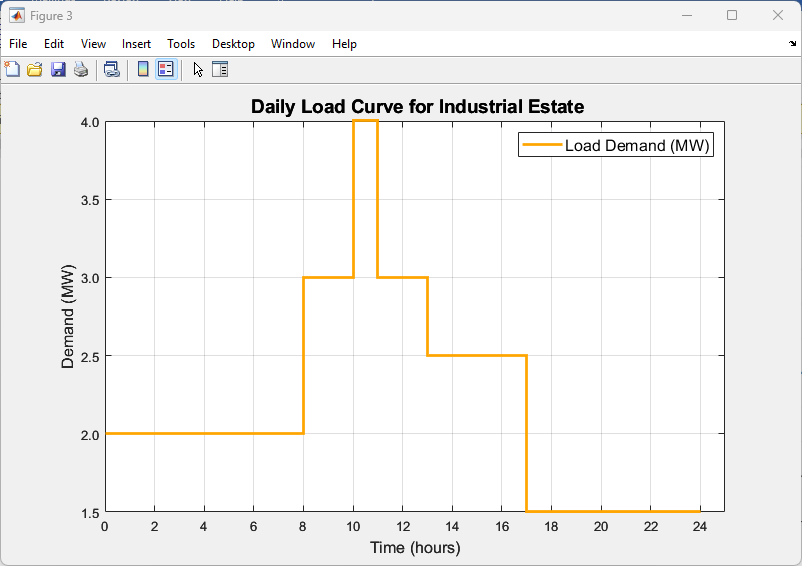Dock the figure using the small arrow

(x=792, y=43)
